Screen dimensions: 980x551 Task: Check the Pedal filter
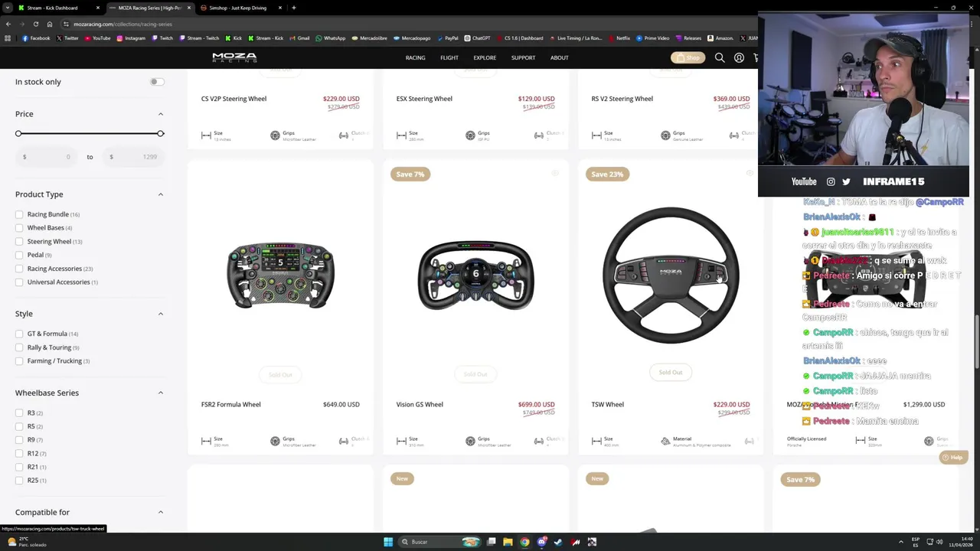coord(19,255)
